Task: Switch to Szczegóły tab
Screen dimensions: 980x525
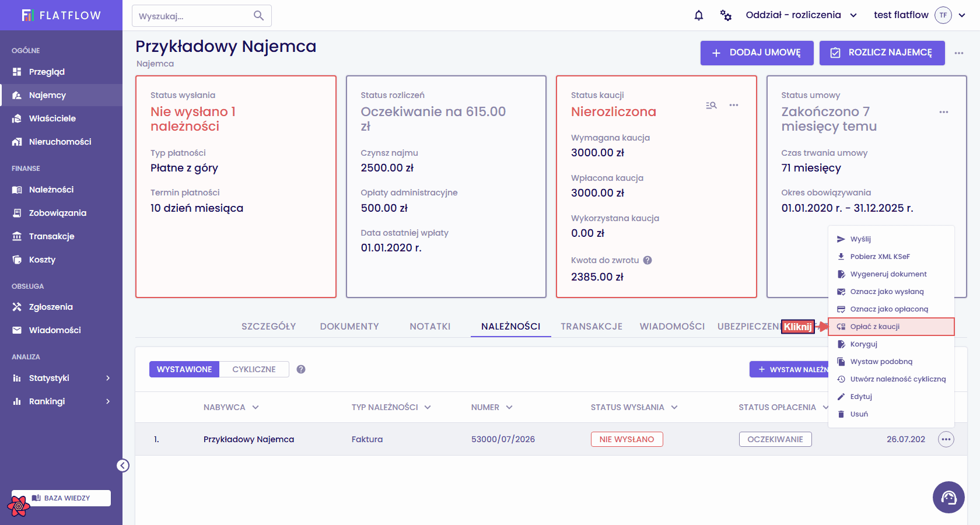Action: click(269, 327)
